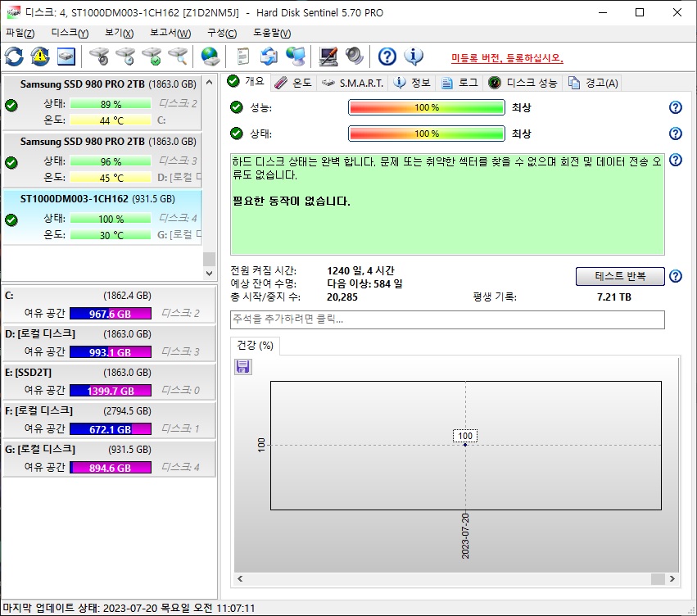Image resolution: width=697 pixels, height=616 pixels.
Task: Click the hard disk with clock toolbar icon
Action: tap(125, 57)
